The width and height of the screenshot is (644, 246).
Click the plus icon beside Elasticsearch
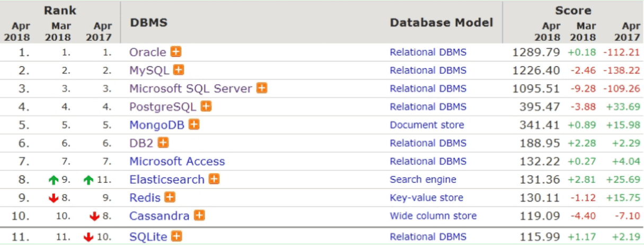click(214, 179)
